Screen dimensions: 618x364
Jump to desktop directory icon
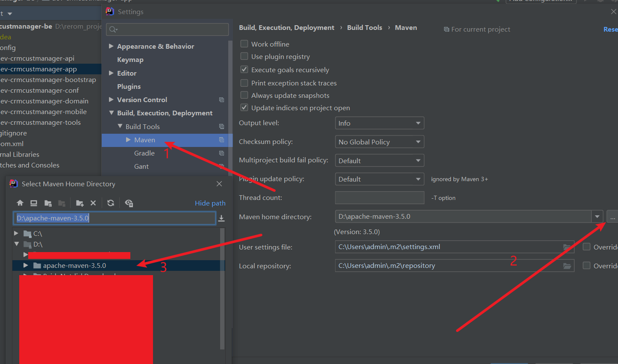(x=34, y=203)
